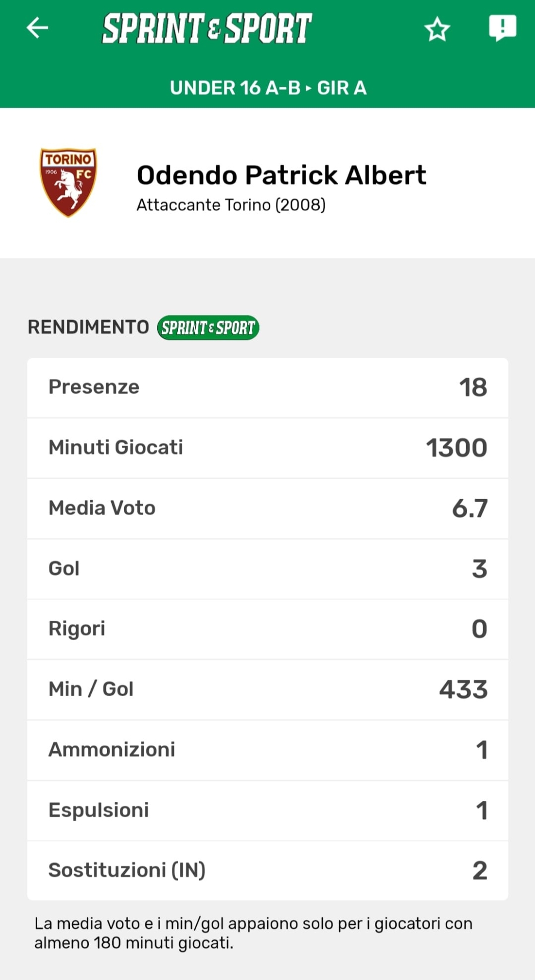Tap the media voto footnote text
Image resolution: width=535 pixels, height=980 pixels.
[253, 933]
